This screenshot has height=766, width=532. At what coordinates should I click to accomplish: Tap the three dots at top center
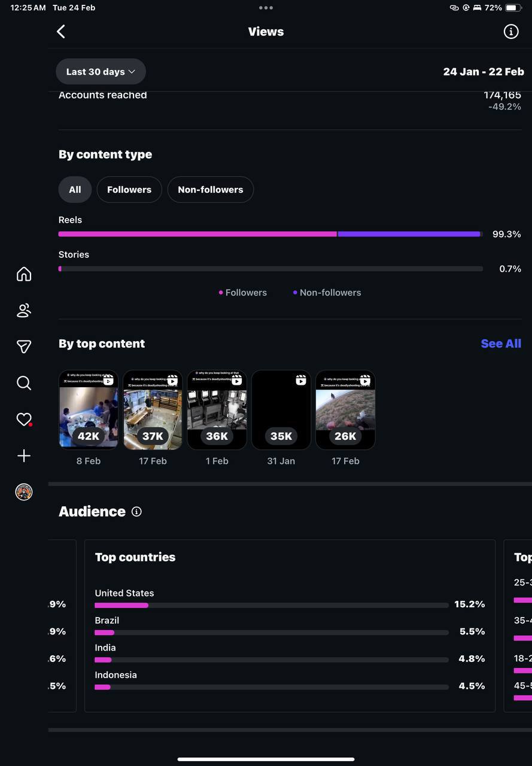coord(266,8)
